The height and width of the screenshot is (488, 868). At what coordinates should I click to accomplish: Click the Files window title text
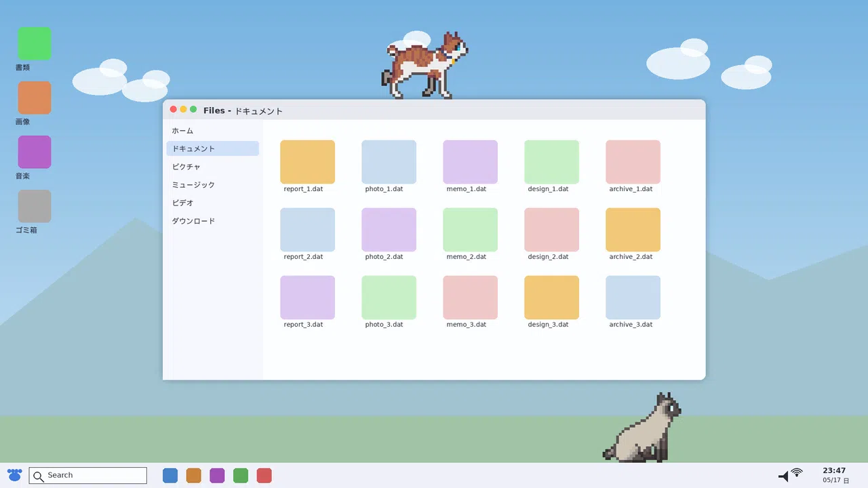(243, 110)
